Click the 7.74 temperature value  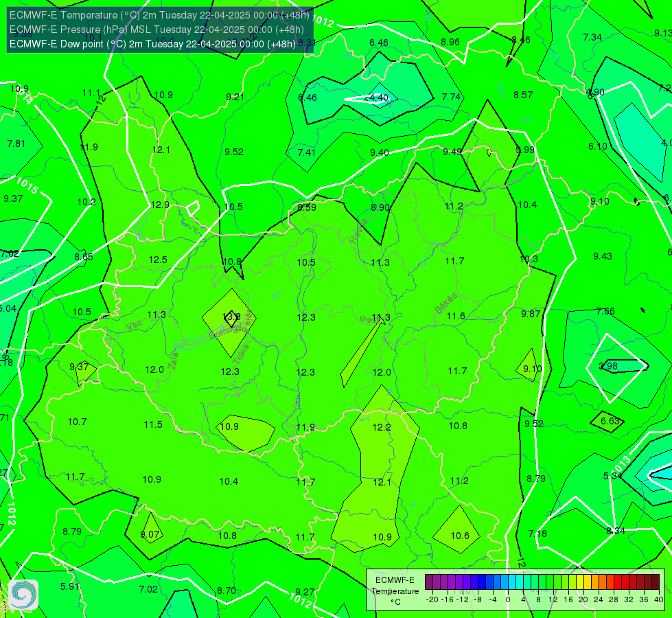coord(451,97)
